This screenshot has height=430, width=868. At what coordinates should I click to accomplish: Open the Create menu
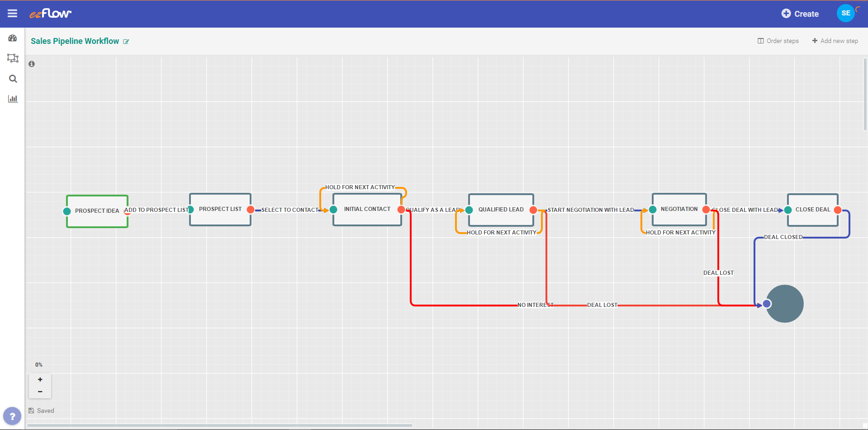800,14
